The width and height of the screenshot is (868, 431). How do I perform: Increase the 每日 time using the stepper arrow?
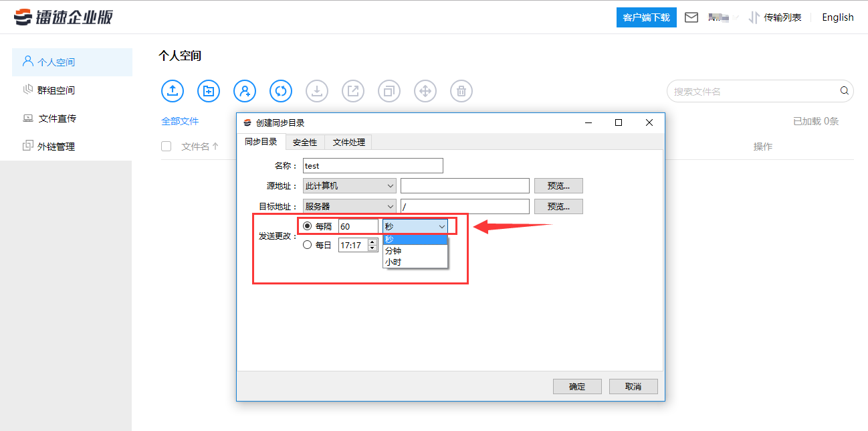click(372, 242)
